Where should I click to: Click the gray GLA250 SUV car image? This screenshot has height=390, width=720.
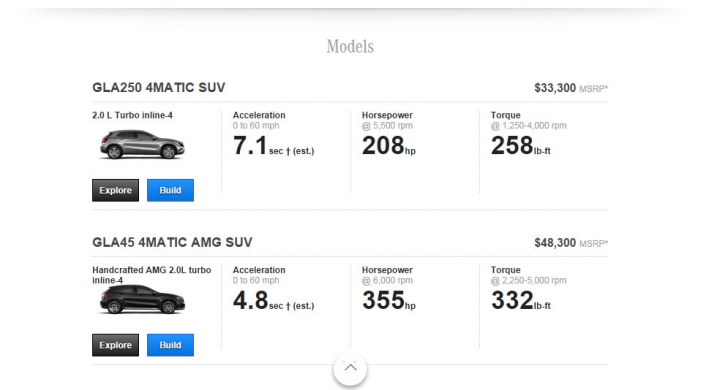pyautogui.click(x=142, y=145)
